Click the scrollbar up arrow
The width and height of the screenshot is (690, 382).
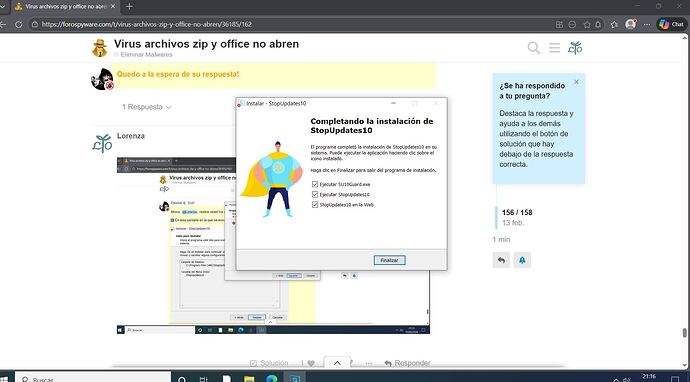tap(685, 37)
